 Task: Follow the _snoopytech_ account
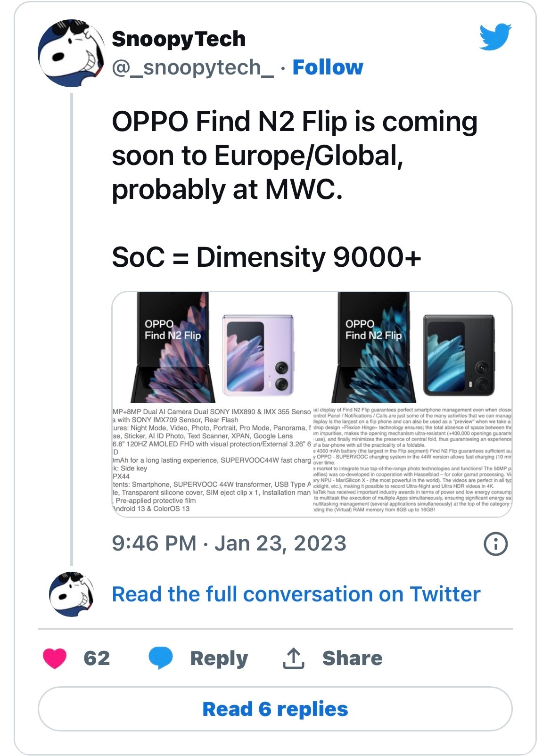pos(328,67)
